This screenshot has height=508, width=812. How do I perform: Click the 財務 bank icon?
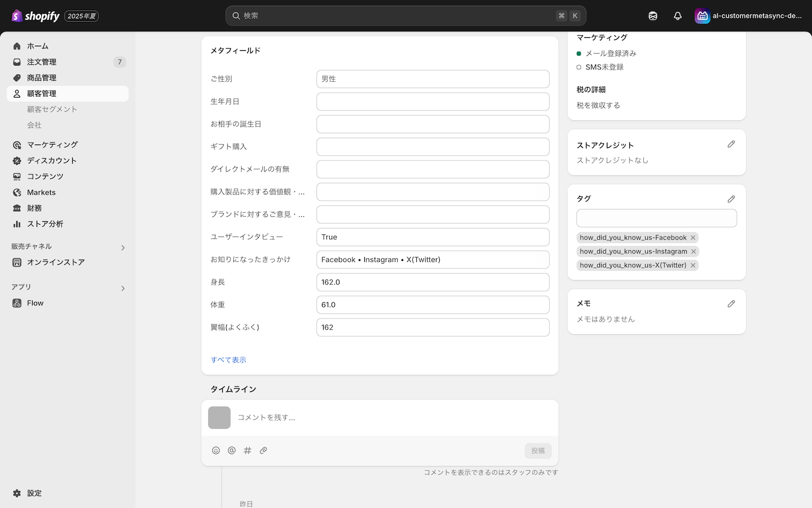coord(17,208)
